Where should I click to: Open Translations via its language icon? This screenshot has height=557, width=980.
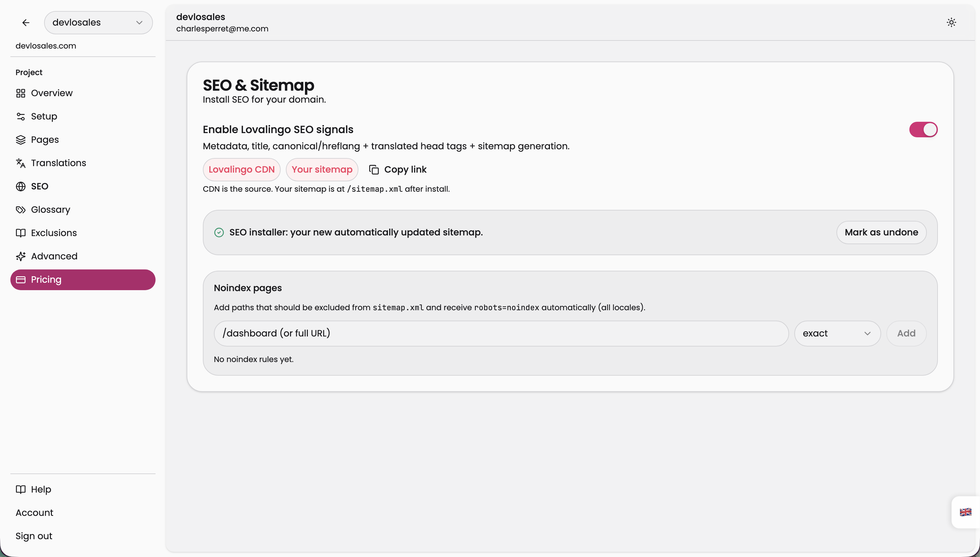(21, 163)
